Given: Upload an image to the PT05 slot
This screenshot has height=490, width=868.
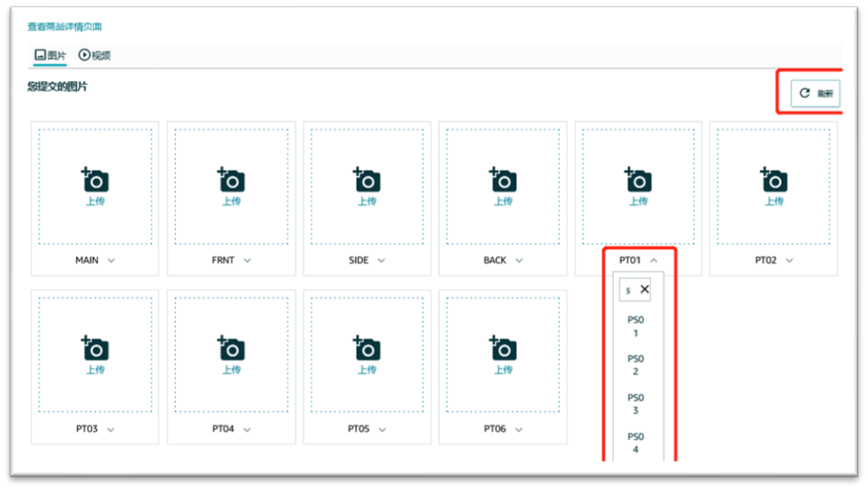Looking at the screenshot, I should click(367, 349).
